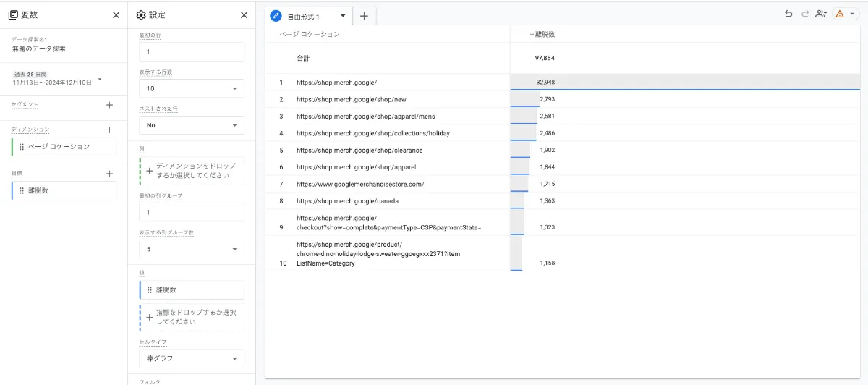868x385 pixels.
Task: Click drag handle on 離脱数 chip under 値
Action: pos(150,289)
